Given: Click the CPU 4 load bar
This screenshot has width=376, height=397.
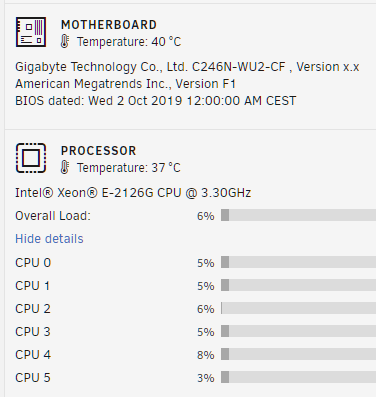Looking at the screenshot, I should pos(298,354).
